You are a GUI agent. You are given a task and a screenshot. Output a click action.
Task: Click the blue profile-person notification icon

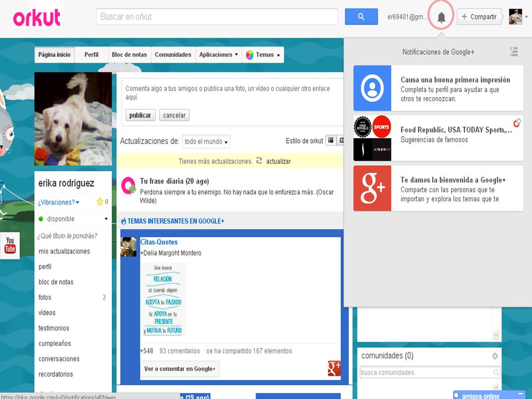pyautogui.click(x=372, y=88)
